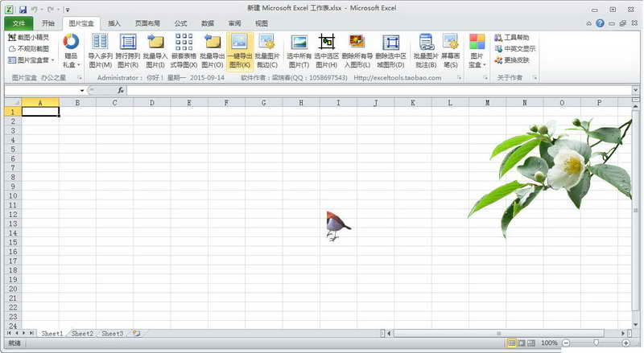Screen dimensions: 644x353
Task: Click the Sheet1 tab
Action: tap(52, 334)
